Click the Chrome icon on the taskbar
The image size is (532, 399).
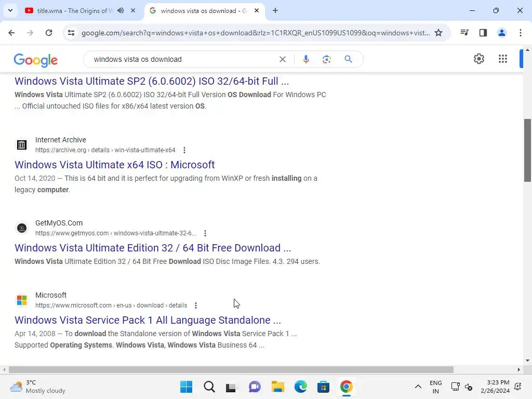tap(346, 387)
